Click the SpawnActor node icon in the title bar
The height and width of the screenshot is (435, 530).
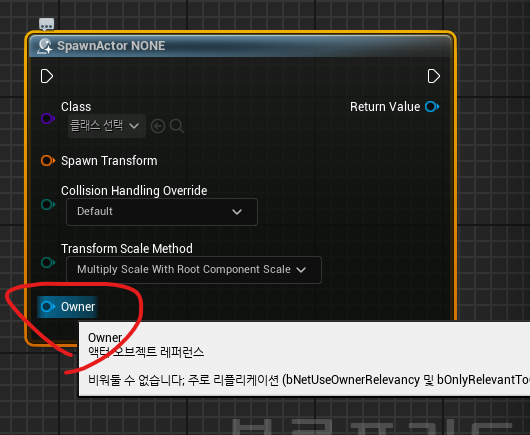(45, 46)
